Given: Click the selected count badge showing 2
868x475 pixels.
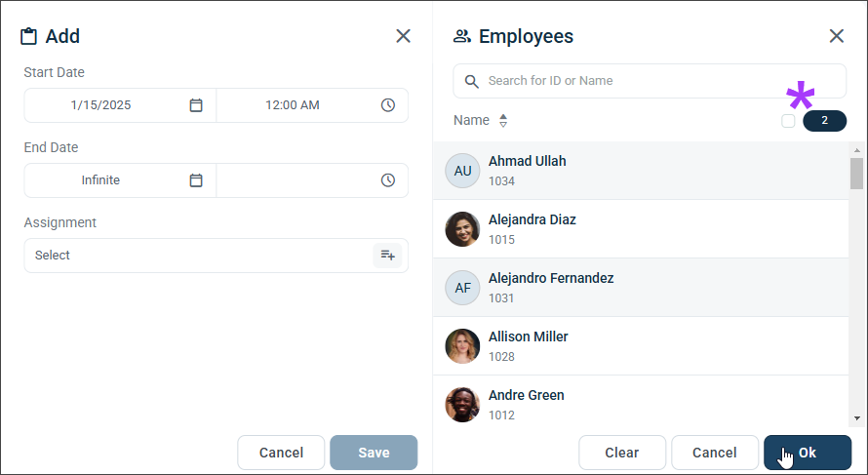Looking at the screenshot, I should click(825, 121).
